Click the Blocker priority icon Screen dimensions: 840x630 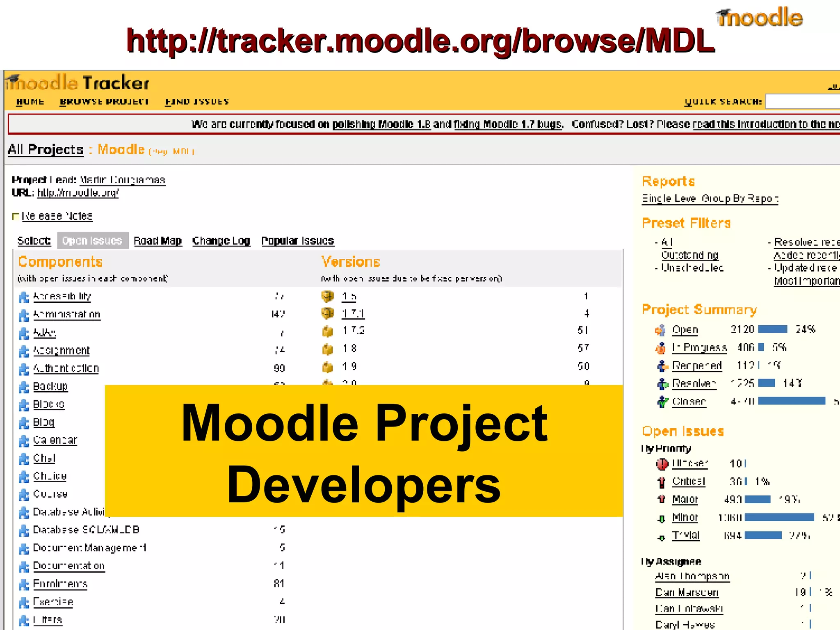[x=662, y=464]
